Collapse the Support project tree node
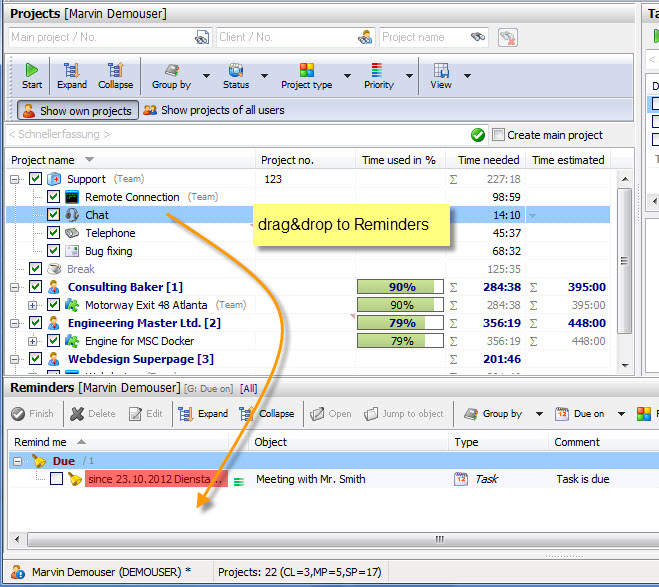Image resolution: width=659 pixels, height=587 pixels. (x=16, y=179)
